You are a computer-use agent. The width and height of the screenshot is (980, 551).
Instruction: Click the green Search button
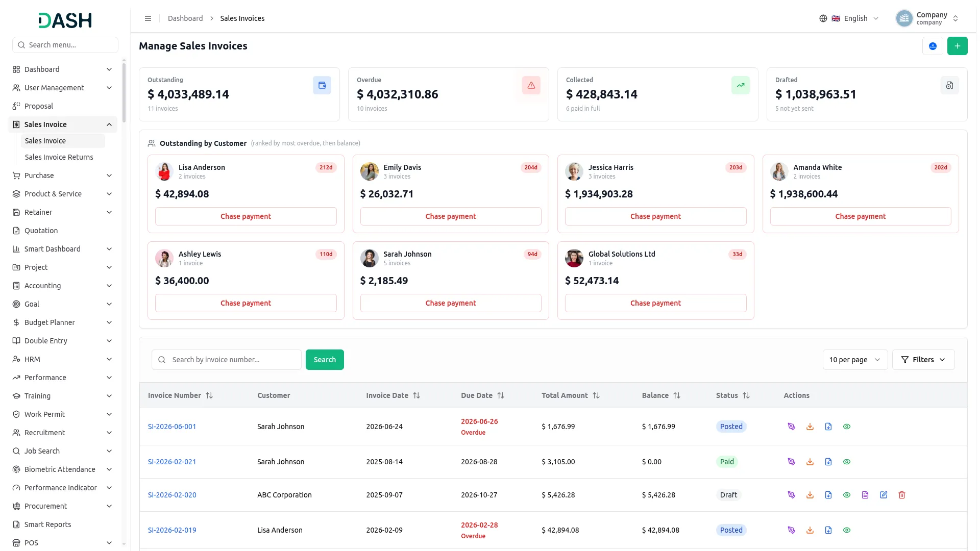[x=325, y=360]
